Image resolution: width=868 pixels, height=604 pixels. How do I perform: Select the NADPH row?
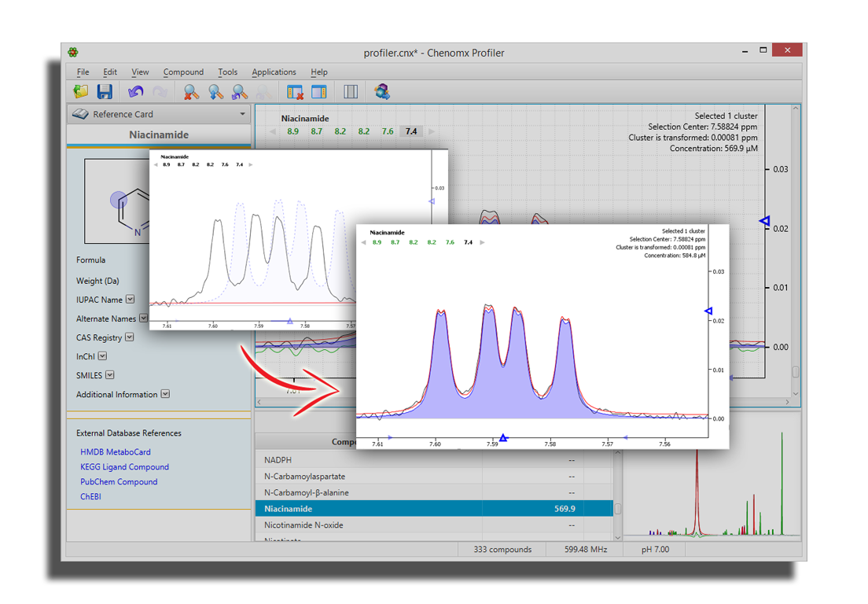(434, 460)
